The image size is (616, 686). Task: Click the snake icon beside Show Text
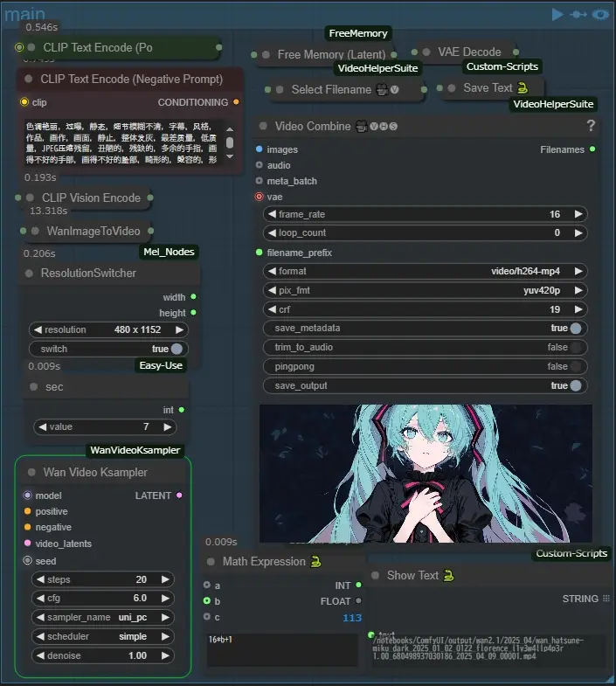pos(448,575)
